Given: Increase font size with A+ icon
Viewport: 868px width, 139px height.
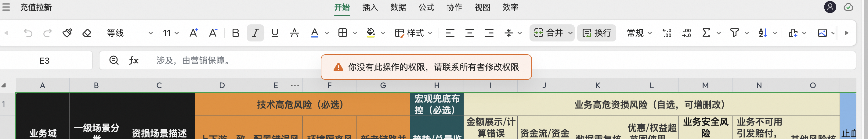Looking at the screenshot, I should pos(193,33).
